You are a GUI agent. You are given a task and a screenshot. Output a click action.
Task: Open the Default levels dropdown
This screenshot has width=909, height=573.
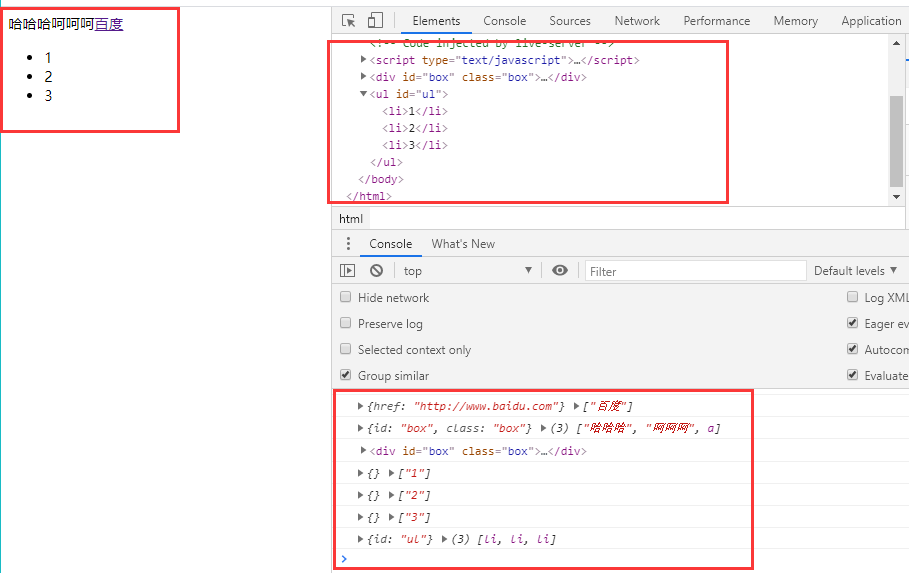point(856,271)
